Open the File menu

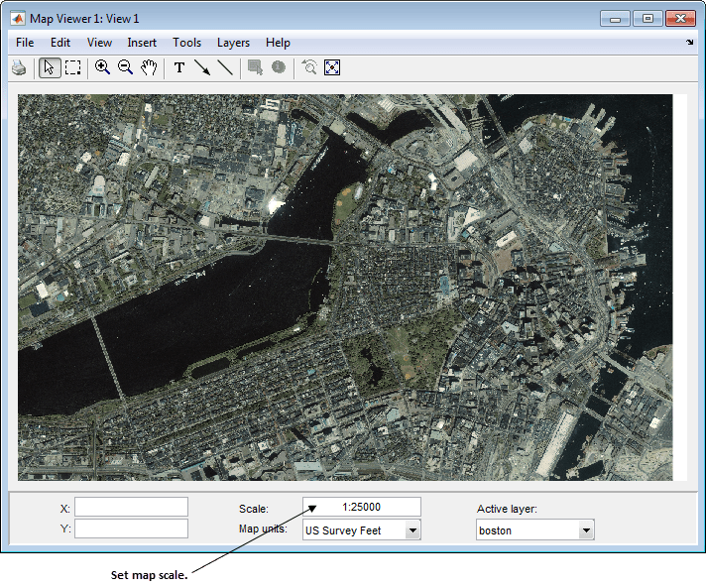[25, 43]
